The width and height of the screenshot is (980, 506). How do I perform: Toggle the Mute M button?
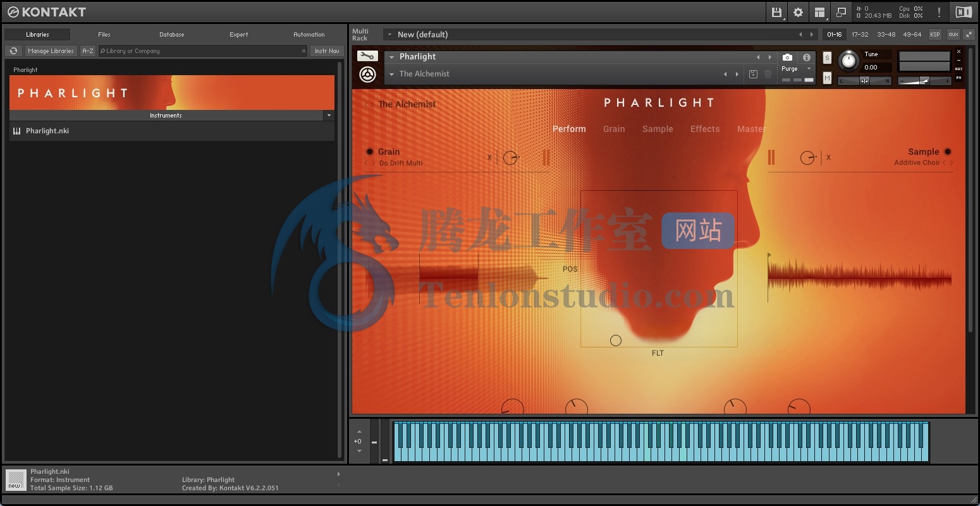(827, 78)
